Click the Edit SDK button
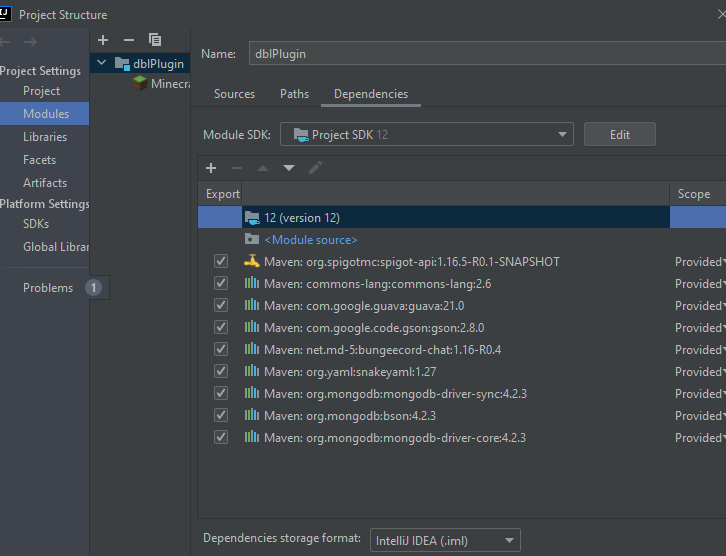Image resolution: width=726 pixels, height=556 pixels. click(619, 135)
